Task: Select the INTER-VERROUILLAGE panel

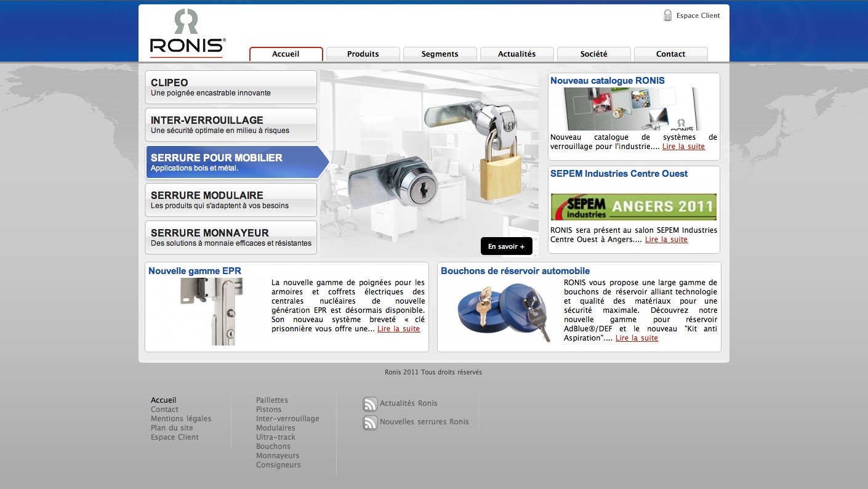Action: [x=231, y=124]
